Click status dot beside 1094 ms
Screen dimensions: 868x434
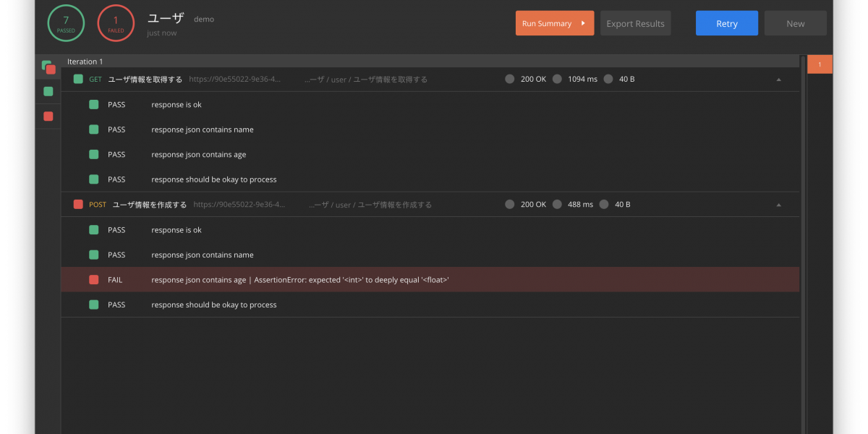(x=557, y=79)
